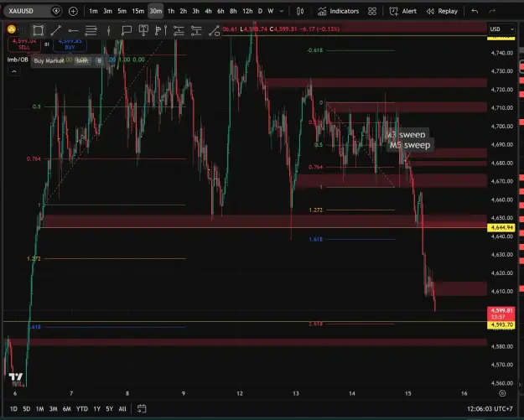Image resolution: width=524 pixels, height=420 pixels.
Task: Create a new Alert
Action: pos(402,11)
